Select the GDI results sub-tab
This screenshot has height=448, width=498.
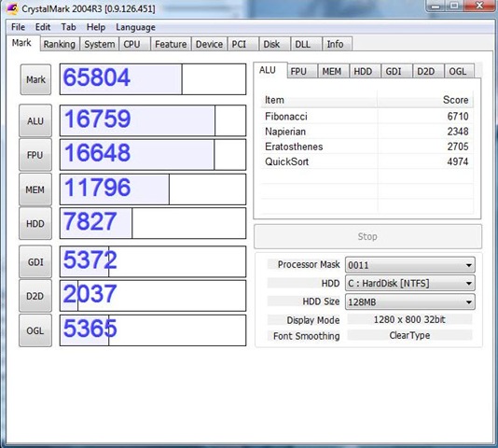[396, 71]
